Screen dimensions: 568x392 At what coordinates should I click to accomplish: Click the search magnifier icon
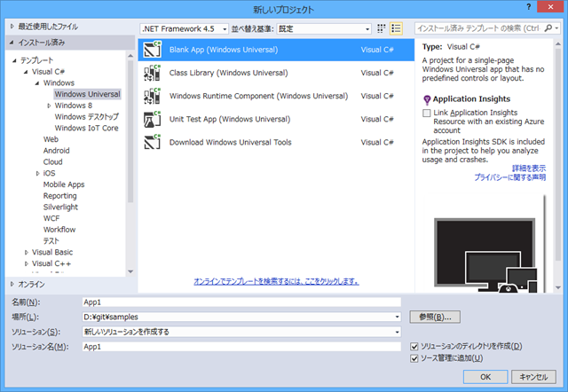(548, 27)
